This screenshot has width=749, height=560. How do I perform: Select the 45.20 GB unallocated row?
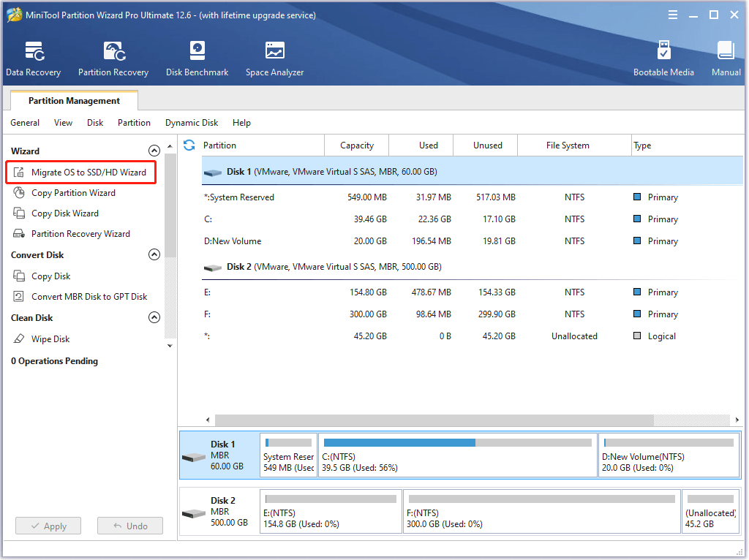(x=473, y=336)
